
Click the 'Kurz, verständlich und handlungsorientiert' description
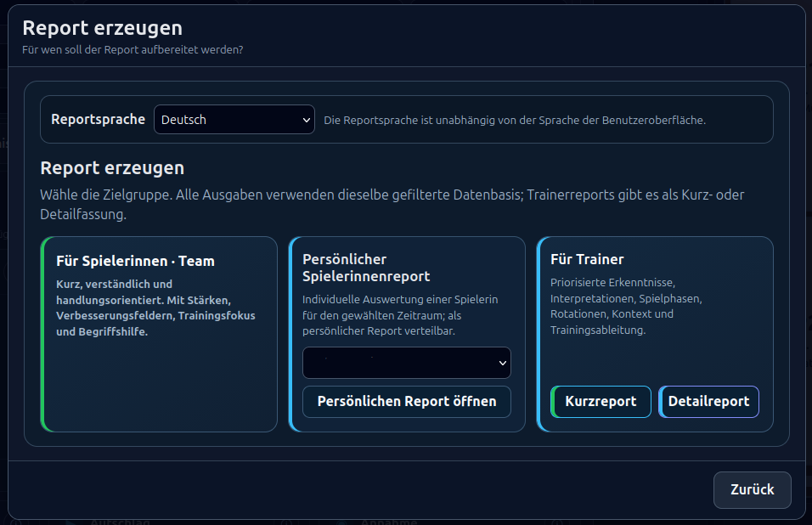(x=156, y=308)
